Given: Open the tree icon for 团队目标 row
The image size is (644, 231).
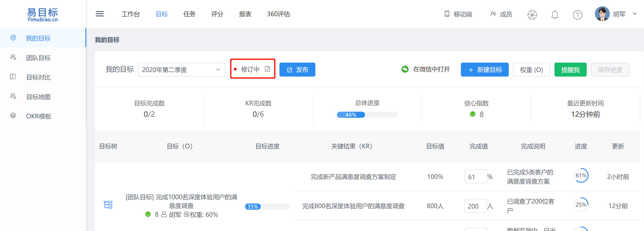Looking at the screenshot, I should coord(108,204).
